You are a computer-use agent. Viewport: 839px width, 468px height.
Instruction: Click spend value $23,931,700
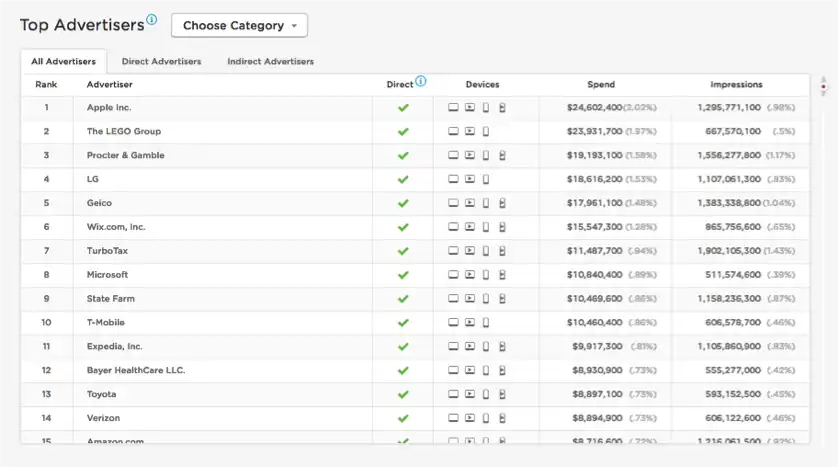point(594,131)
